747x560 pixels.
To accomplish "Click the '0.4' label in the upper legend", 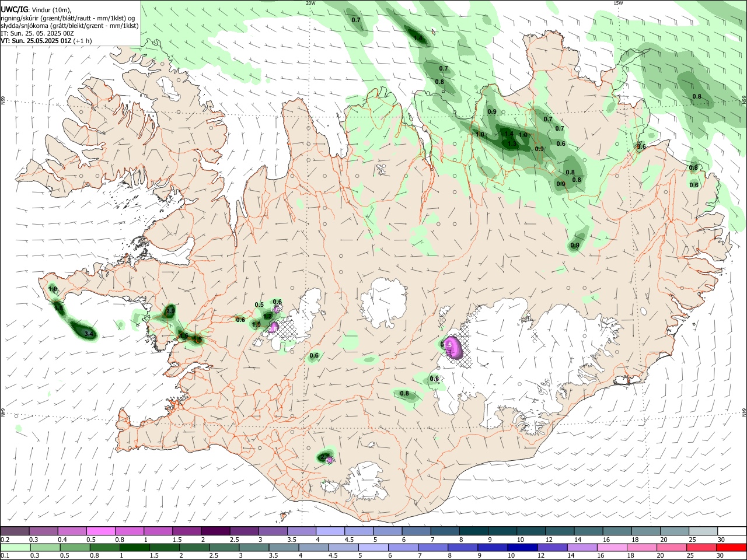I will [x=62, y=540].
